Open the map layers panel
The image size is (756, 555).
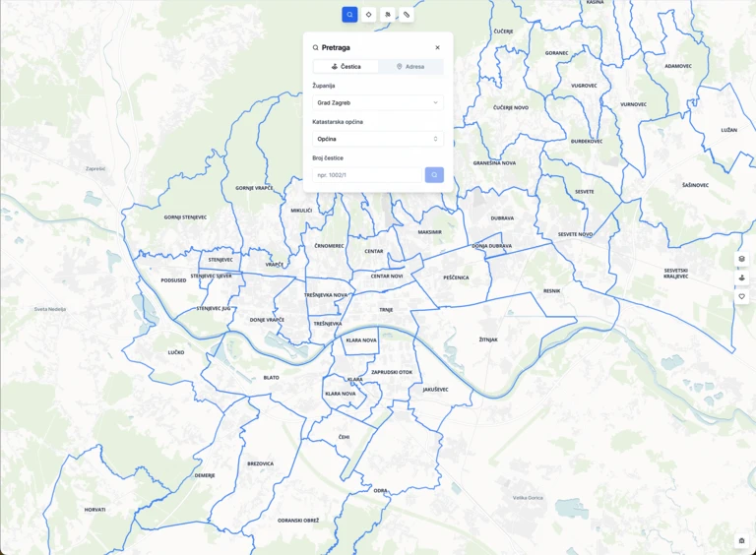pos(741,259)
